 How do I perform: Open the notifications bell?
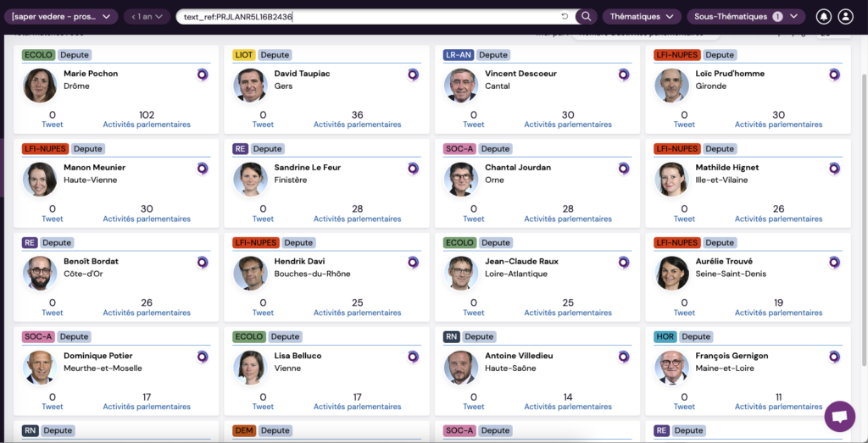[x=823, y=16]
